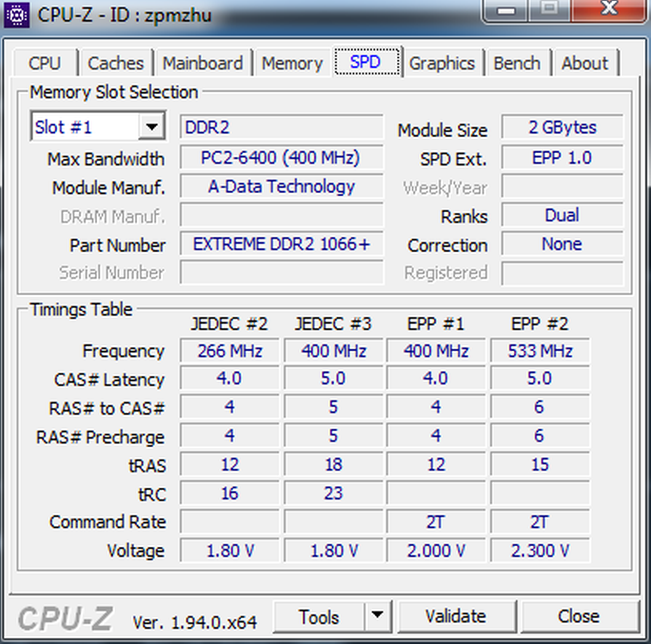Click the DDR2 memory type field

pos(282,127)
